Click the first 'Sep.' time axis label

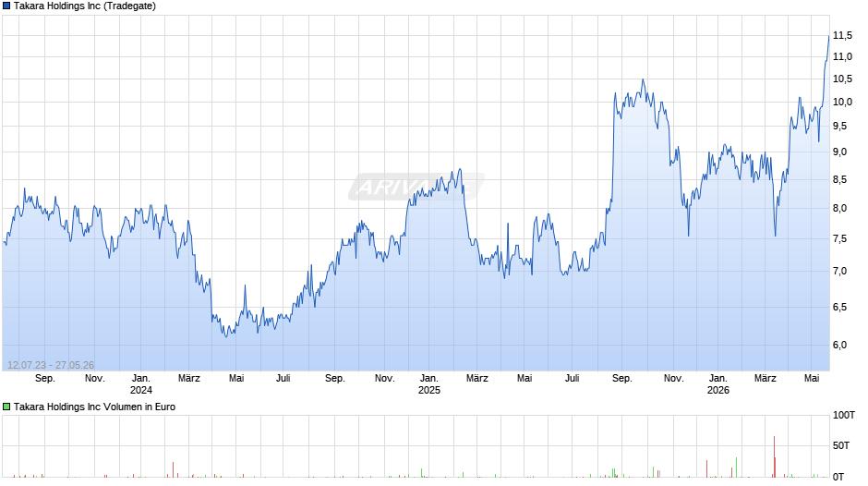(x=45, y=378)
